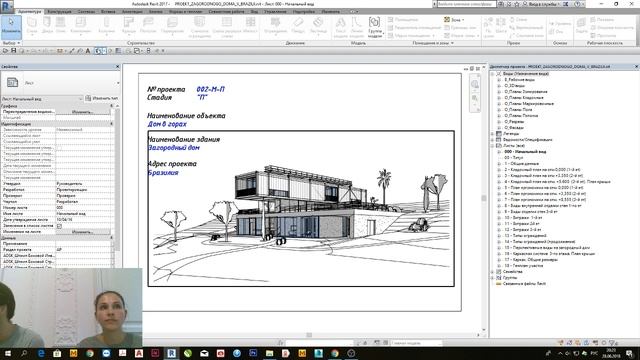Click the Дом в горах object name text

(x=167, y=124)
